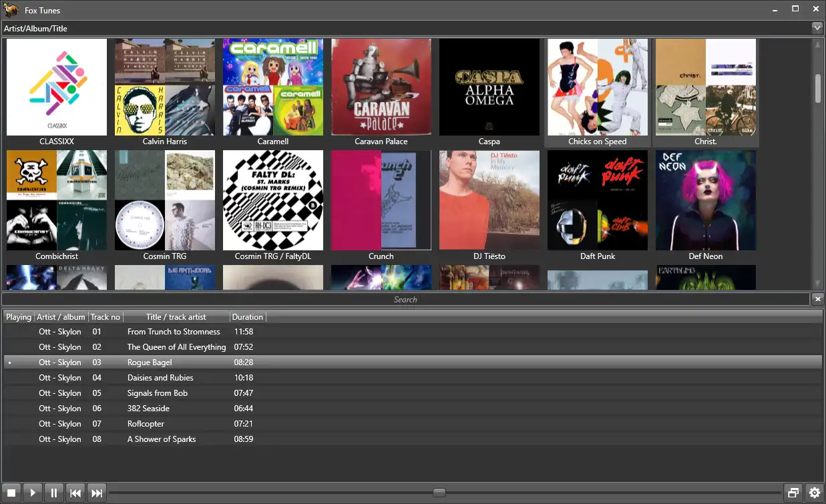Select the Def Neon cover
The width and height of the screenshot is (826, 504).
pyautogui.click(x=706, y=200)
